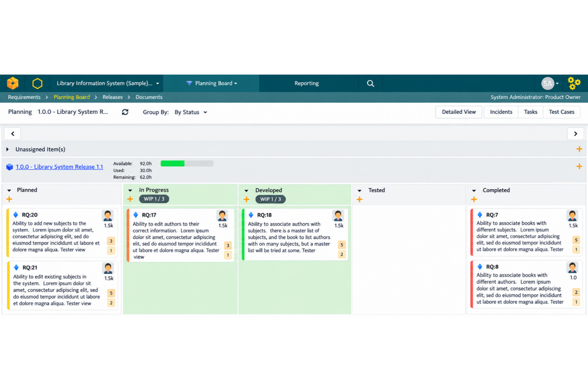Click the blue diamond icon on card RQ:7
The width and height of the screenshot is (588, 392).
(480, 215)
